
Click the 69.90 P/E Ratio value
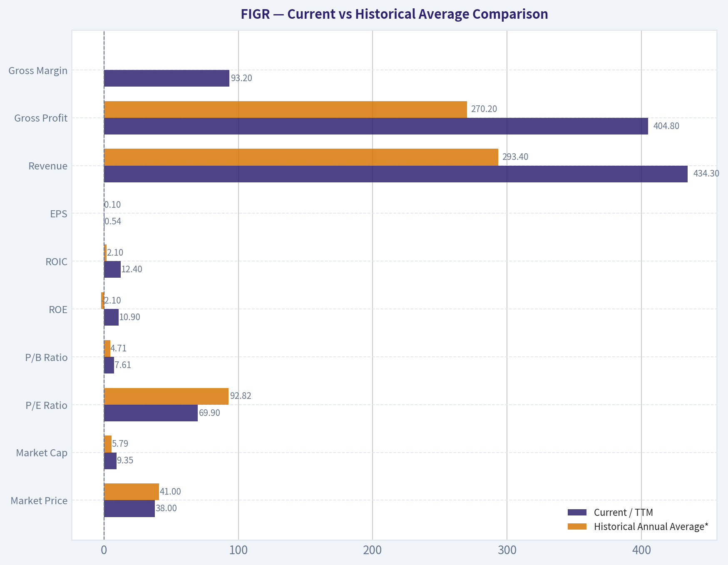coord(209,413)
